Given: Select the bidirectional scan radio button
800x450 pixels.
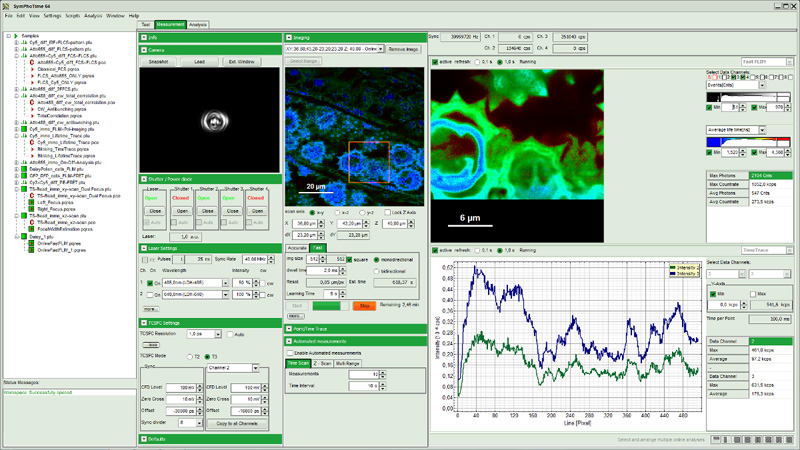Looking at the screenshot, I should pos(377,271).
